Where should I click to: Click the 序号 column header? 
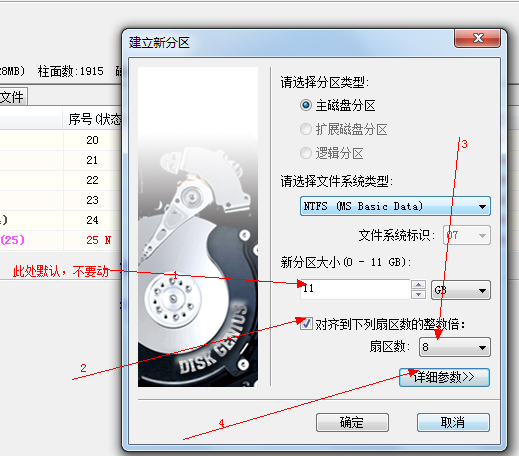coord(92,119)
